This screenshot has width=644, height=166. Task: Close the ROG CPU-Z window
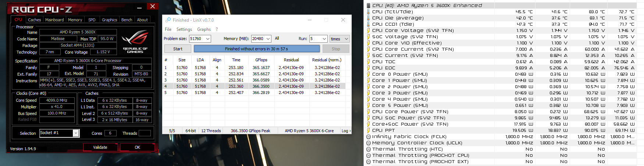coord(152,6)
